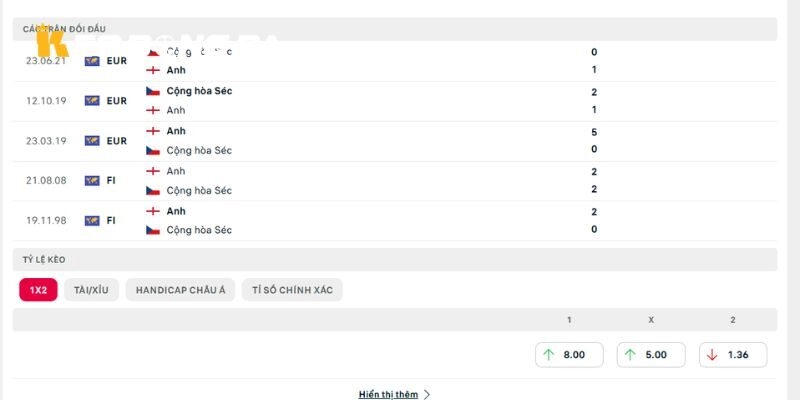Select the 8.00 home win odds

click(569, 355)
